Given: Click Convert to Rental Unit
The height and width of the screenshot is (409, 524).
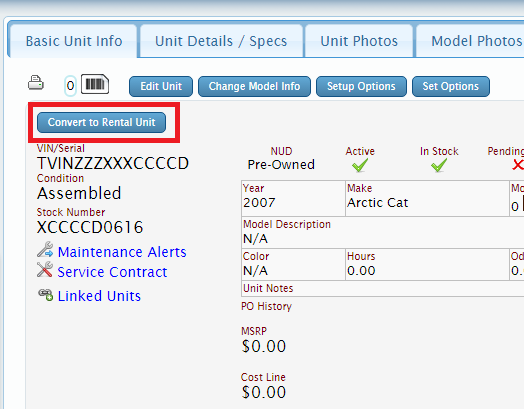Looking at the screenshot, I should (101, 122).
